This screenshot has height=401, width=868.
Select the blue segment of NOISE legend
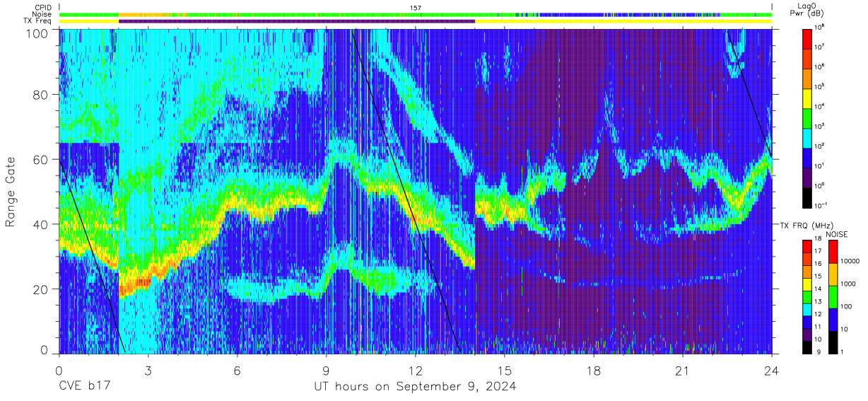click(833, 320)
